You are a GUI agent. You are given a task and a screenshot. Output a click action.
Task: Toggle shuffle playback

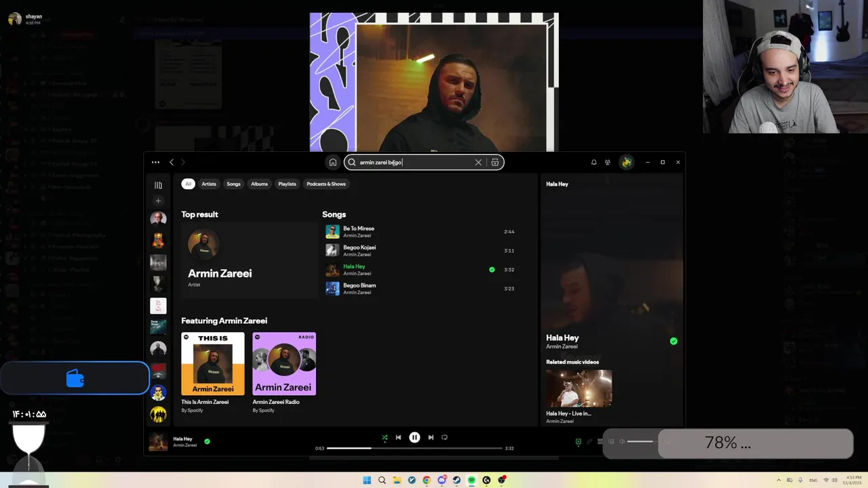pos(384,438)
